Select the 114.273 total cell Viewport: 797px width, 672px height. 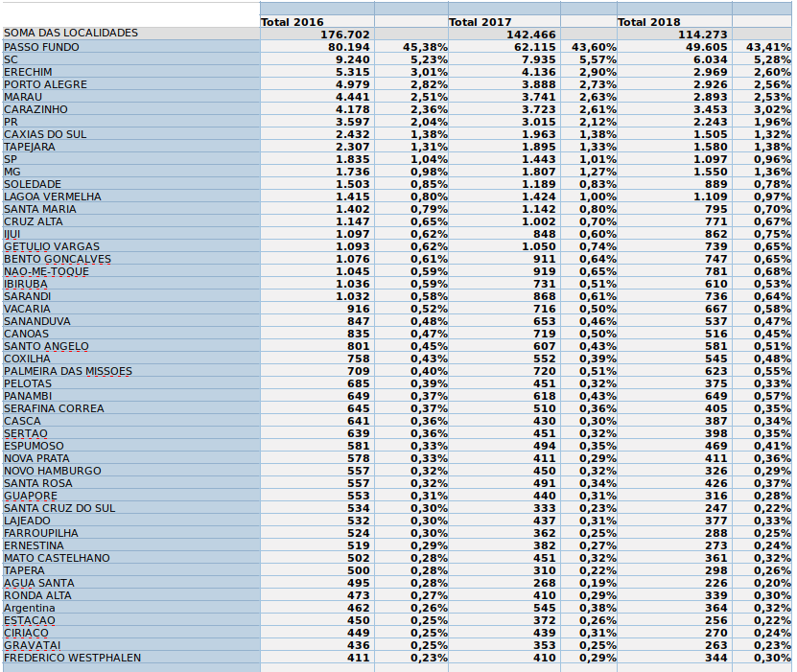675,35
